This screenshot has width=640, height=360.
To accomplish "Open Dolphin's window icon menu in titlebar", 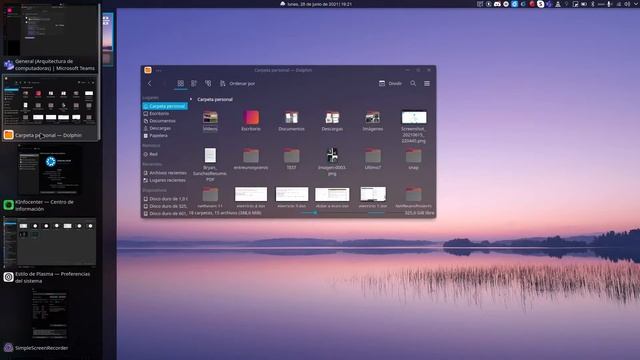I will coord(148,70).
